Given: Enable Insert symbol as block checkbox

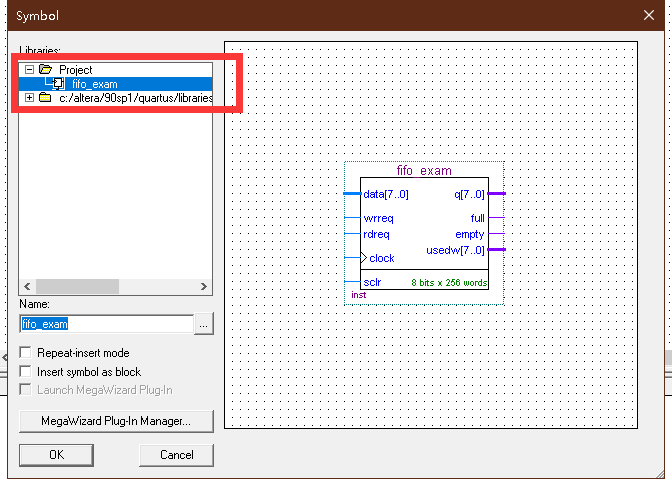Looking at the screenshot, I should (x=25, y=372).
